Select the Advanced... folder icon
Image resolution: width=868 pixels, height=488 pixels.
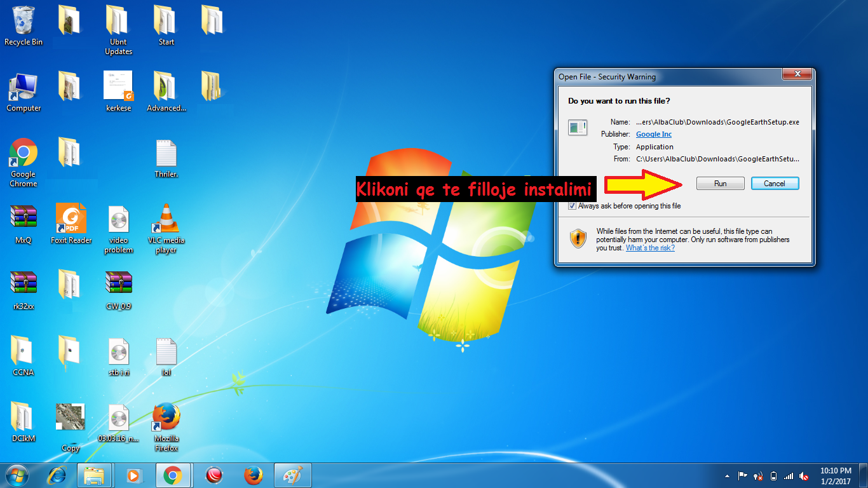166,92
